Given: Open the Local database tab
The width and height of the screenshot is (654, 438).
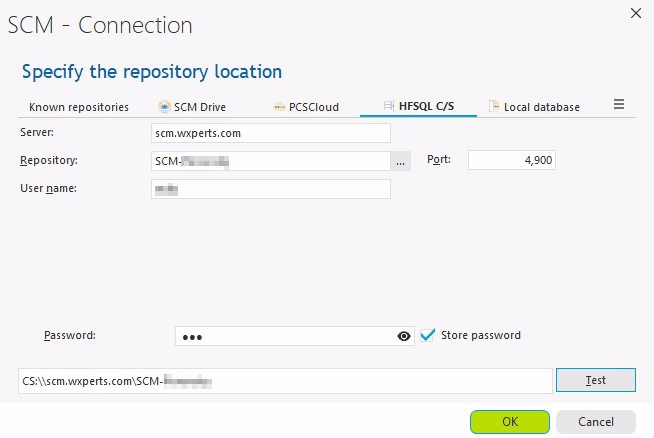Looking at the screenshot, I should 541,107.
